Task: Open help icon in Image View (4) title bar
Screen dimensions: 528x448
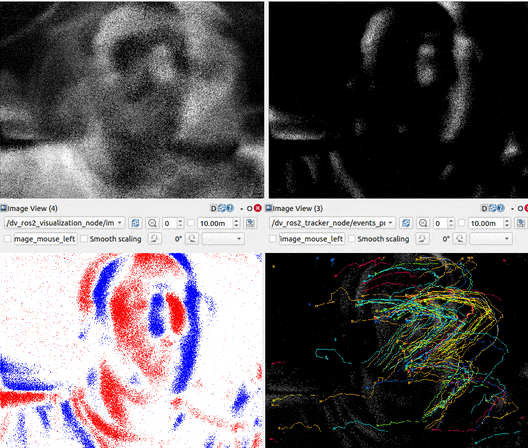Action: pyautogui.click(x=230, y=209)
